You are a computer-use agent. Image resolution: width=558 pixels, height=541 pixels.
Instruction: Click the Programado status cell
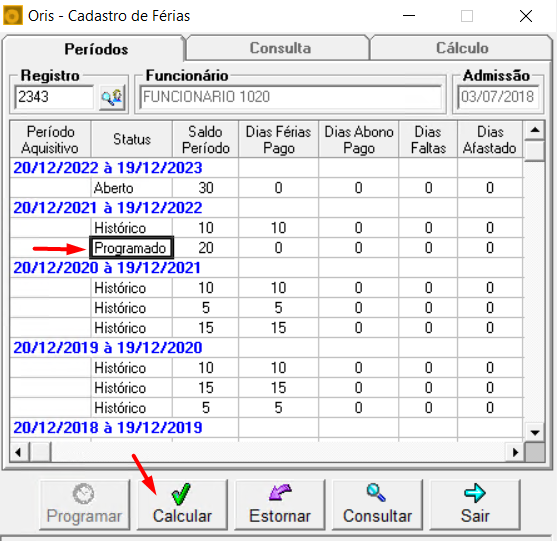pos(131,248)
